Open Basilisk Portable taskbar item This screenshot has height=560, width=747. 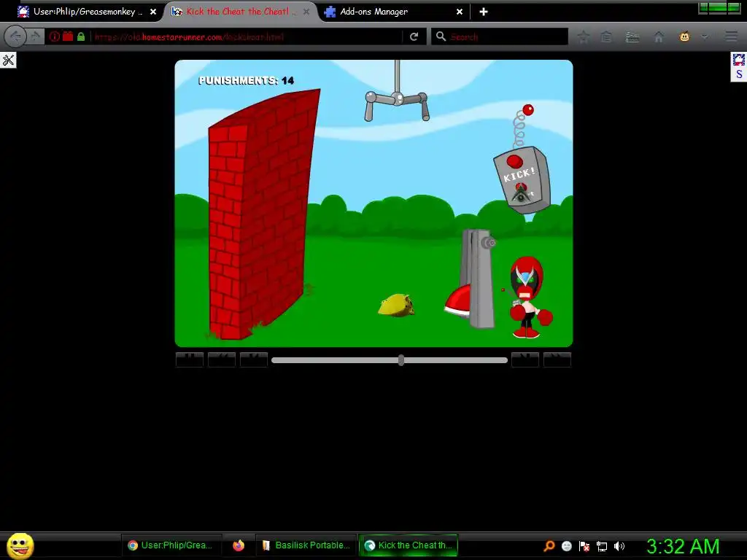click(x=306, y=545)
